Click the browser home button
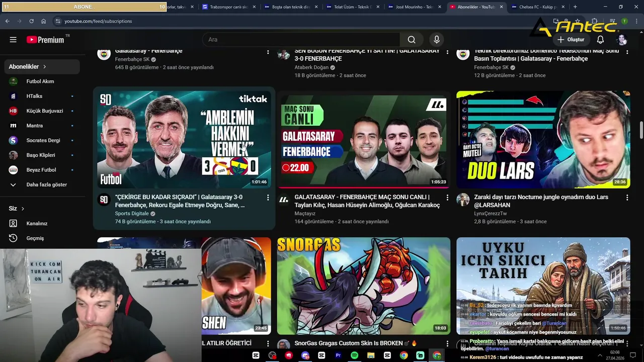The width and height of the screenshot is (644, 362). [x=44, y=21]
